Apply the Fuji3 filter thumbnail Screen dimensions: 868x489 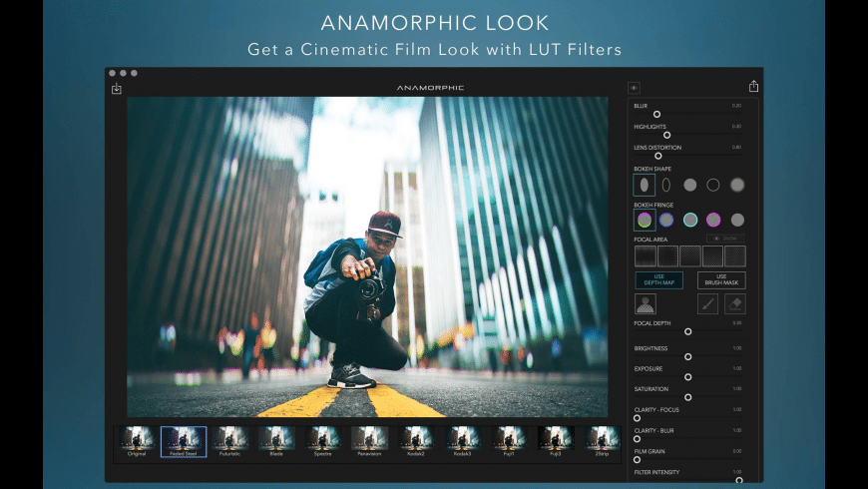(x=556, y=441)
